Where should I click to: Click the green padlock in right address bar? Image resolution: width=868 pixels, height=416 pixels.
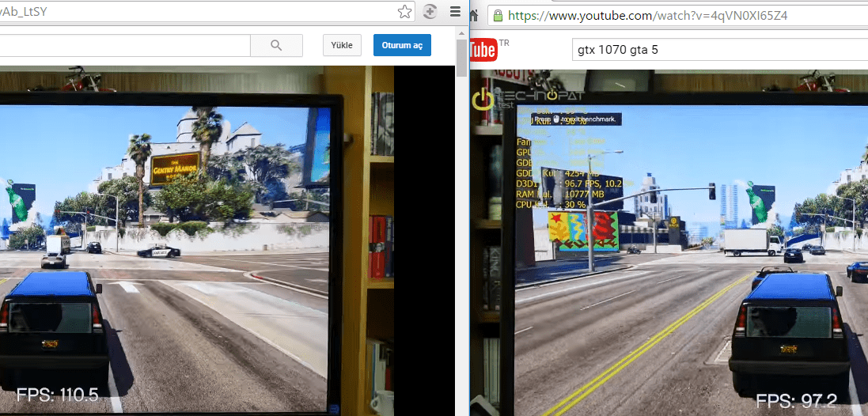[498, 15]
